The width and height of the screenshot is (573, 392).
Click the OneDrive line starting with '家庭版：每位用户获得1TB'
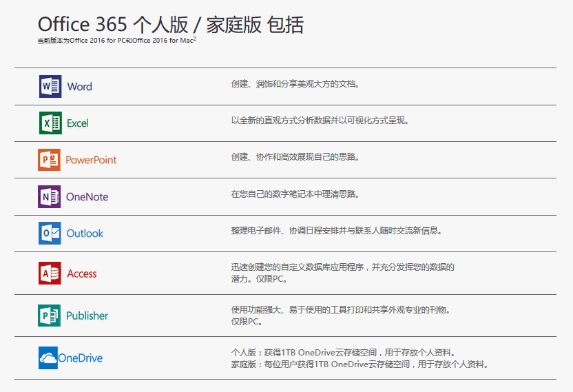[x=360, y=364]
